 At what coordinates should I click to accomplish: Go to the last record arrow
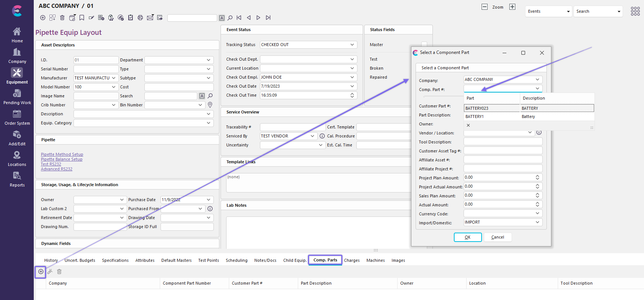click(268, 18)
